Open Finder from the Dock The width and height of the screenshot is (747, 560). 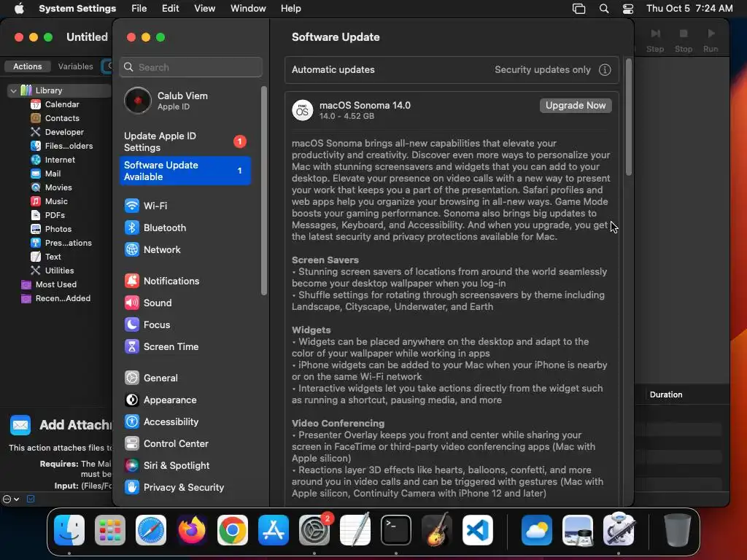69,530
